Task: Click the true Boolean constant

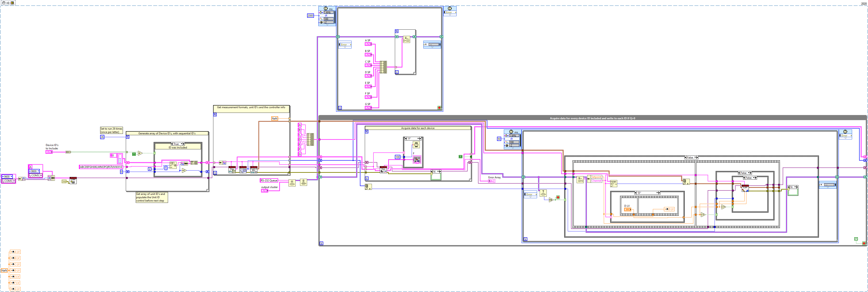Action: tap(134, 154)
